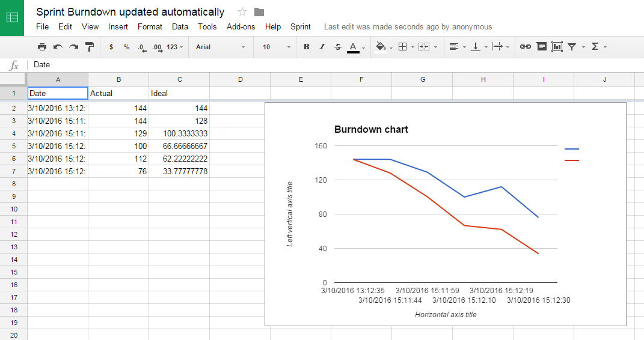Screen dimensions: 644x340
Task: Open the Format menu
Action: click(150, 26)
